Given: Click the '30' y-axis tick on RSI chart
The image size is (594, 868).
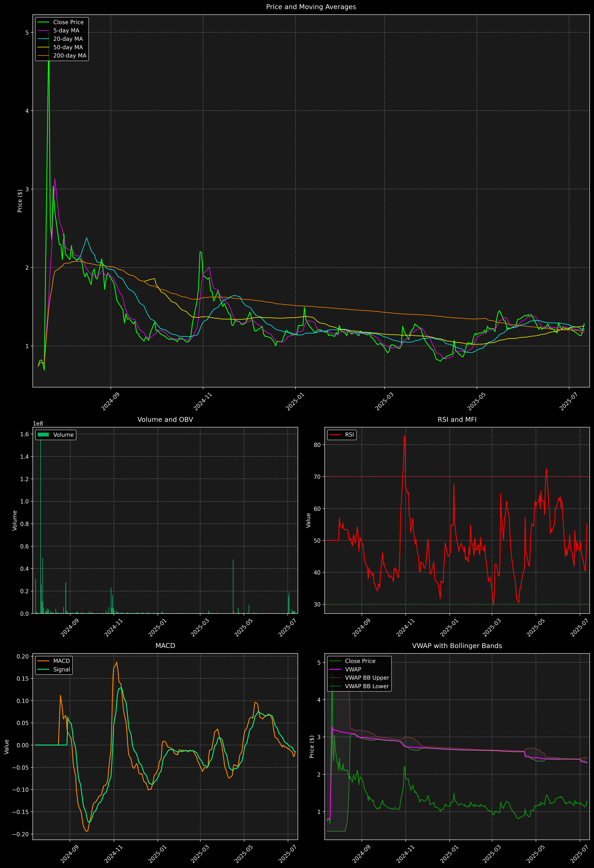Looking at the screenshot, I should click(317, 604).
